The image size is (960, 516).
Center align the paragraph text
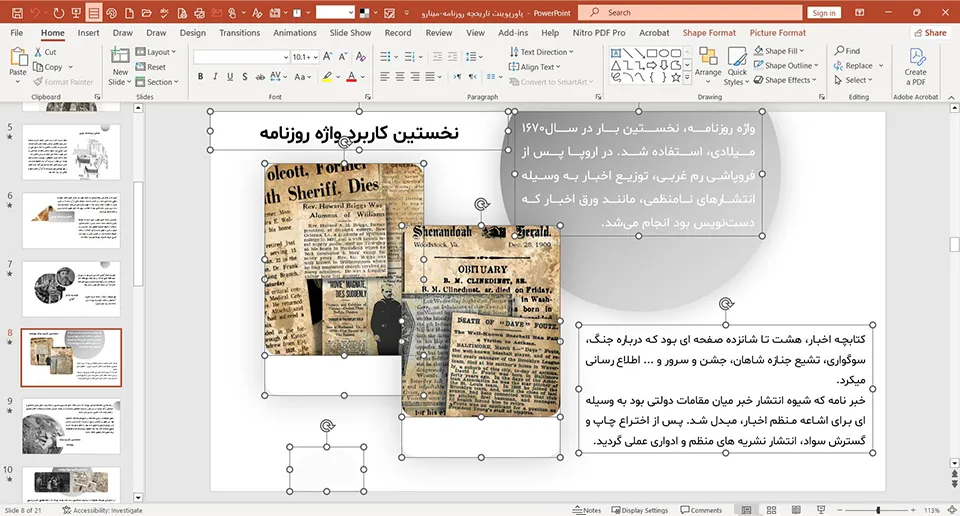(x=400, y=77)
